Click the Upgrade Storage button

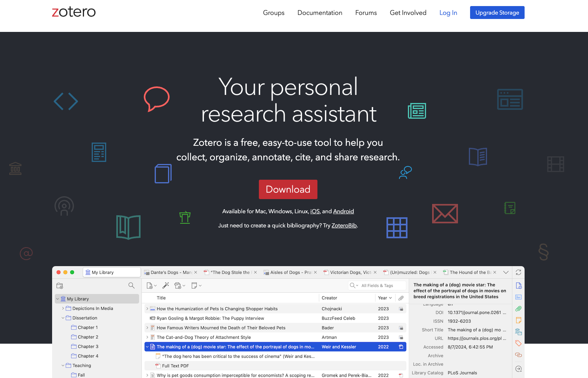pos(497,13)
